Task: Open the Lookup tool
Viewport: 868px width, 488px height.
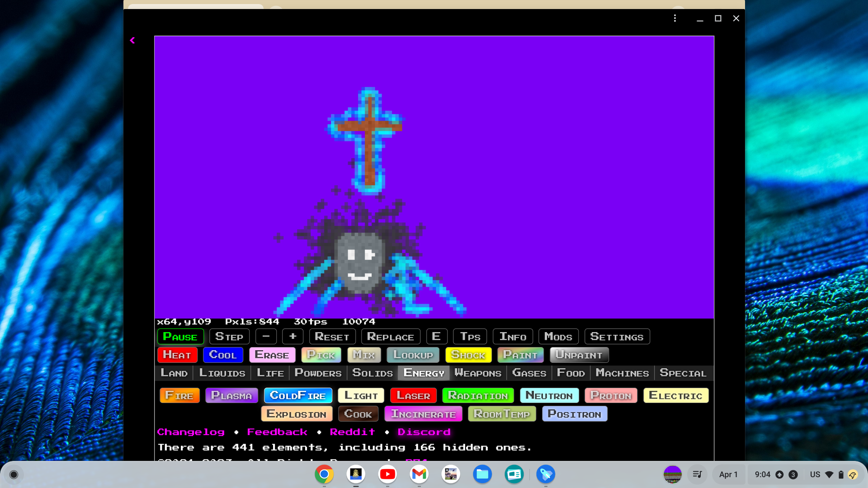Action: (412, 355)
